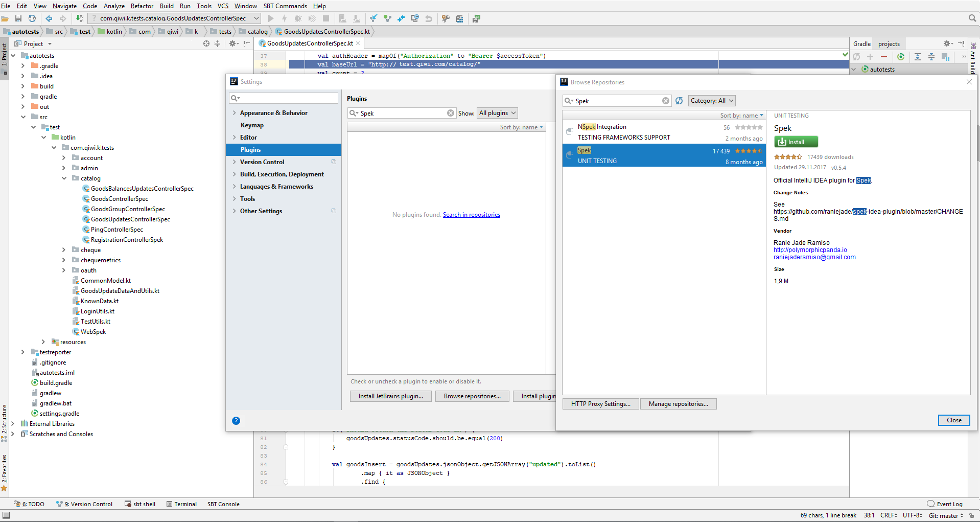Viewport: 980px width, 522px height.
Task: Click the Build Project icon
Action: [x=80, y=18]
